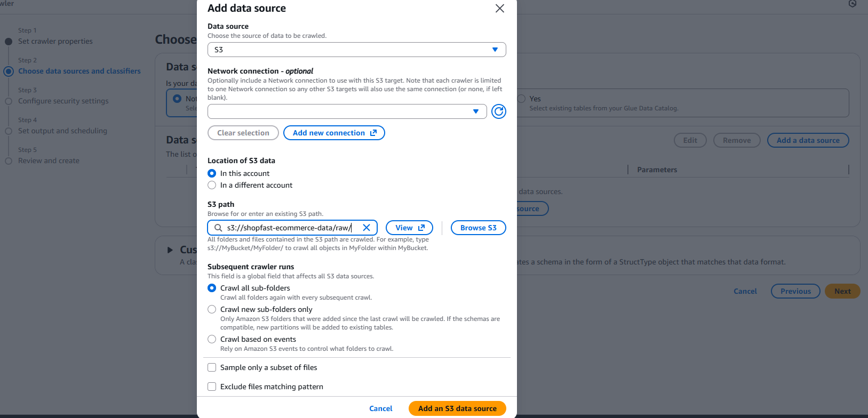868x418 pixels.
Task: Click the Browse S3 button
Action: click(x=478, y=228)
